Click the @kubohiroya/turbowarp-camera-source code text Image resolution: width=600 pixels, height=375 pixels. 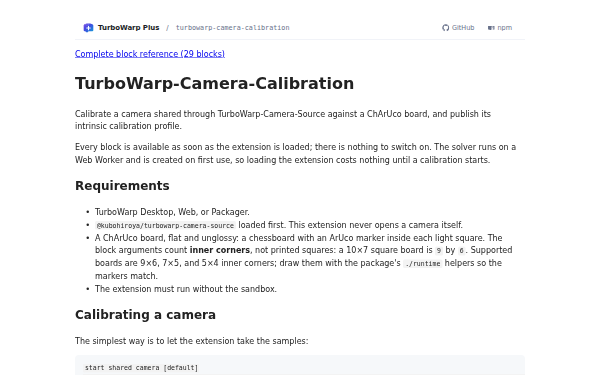tap(165, 225)
